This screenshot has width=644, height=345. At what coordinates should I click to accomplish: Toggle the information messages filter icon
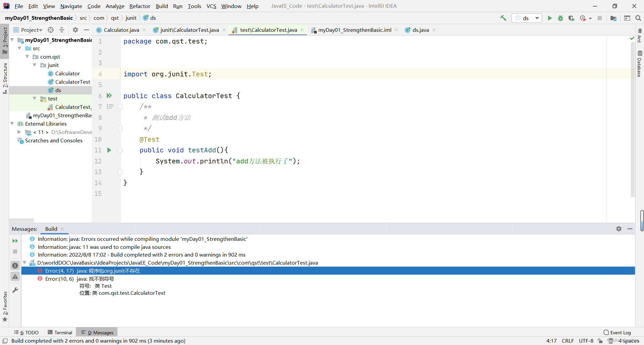point(15,266)
